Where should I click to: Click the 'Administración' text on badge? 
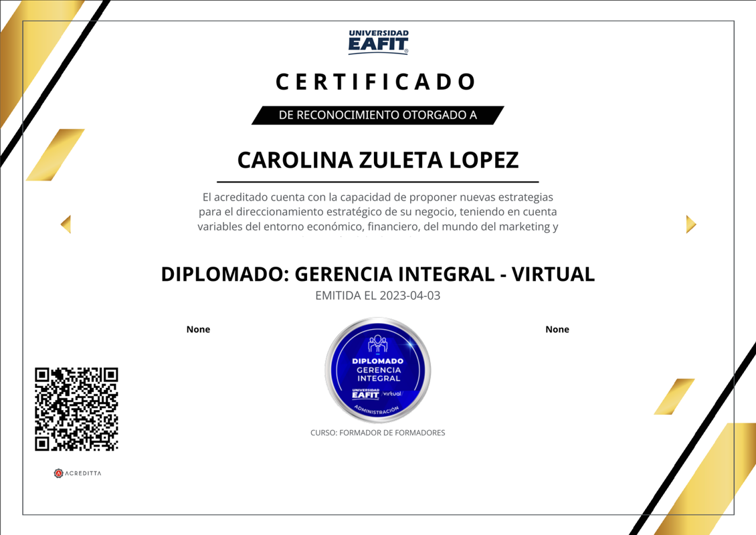(377, 410)
